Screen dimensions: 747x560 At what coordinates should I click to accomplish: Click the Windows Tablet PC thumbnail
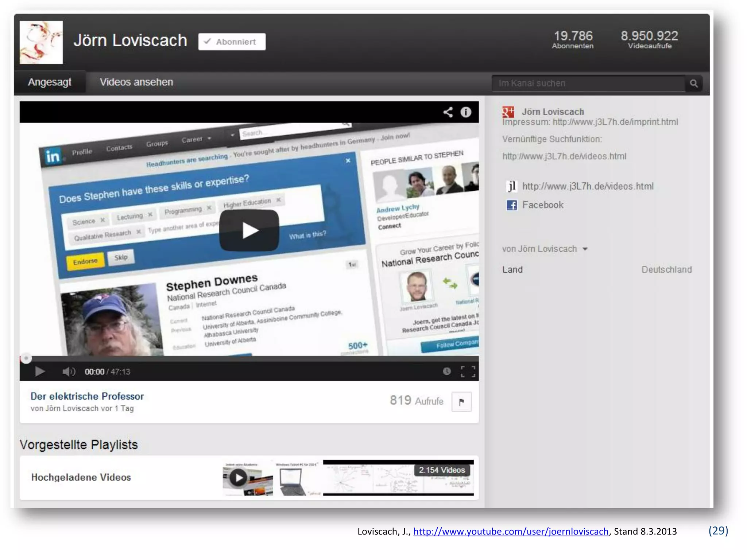pos(298,478)
